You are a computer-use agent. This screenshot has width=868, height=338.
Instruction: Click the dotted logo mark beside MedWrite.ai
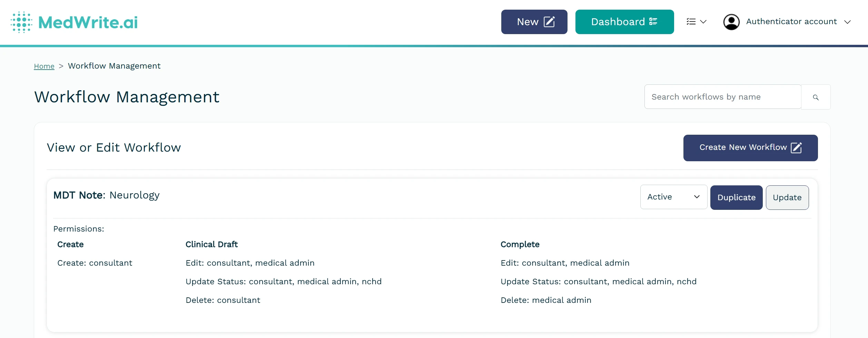point(21,22)
